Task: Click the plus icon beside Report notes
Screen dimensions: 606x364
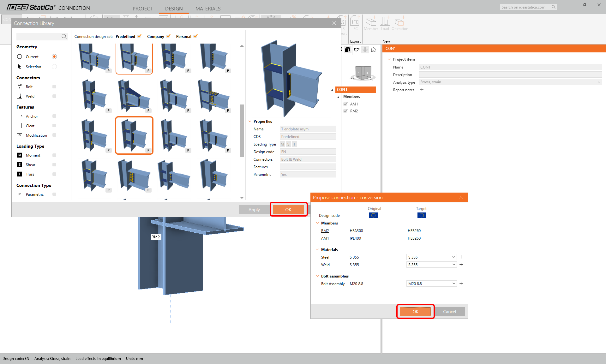Action: (422, 90)
